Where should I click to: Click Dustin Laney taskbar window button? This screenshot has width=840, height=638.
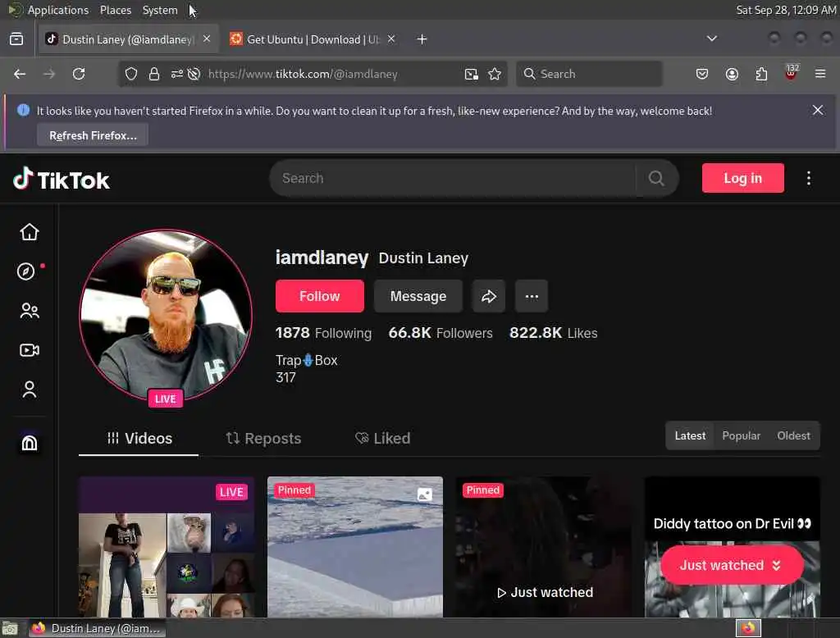click(98, 628)
